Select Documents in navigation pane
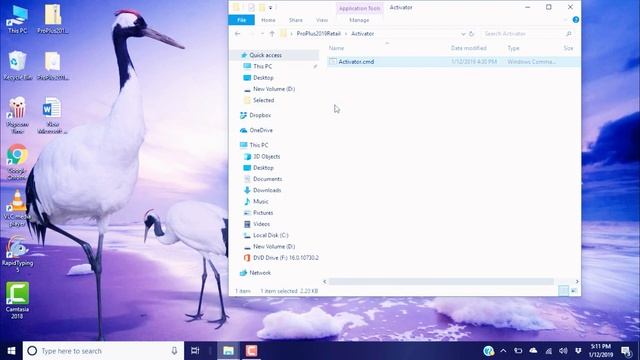The height and width of the screenshot is (360, 640). (x=267, y=179)
